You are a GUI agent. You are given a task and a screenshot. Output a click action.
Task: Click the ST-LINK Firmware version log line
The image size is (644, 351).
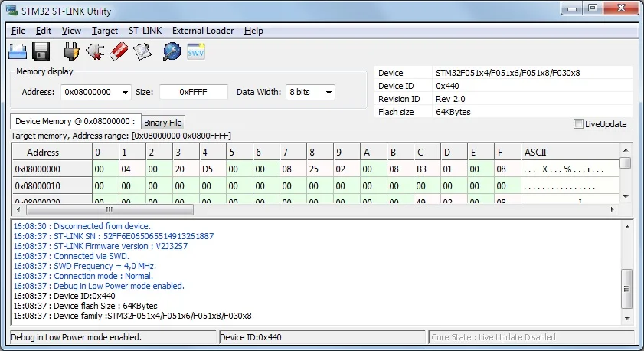(x=100, y=246)
